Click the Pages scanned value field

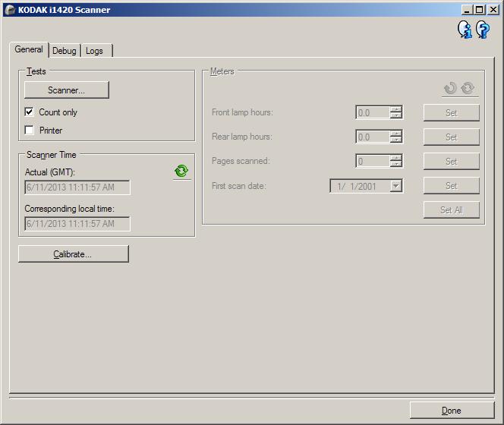373,161
